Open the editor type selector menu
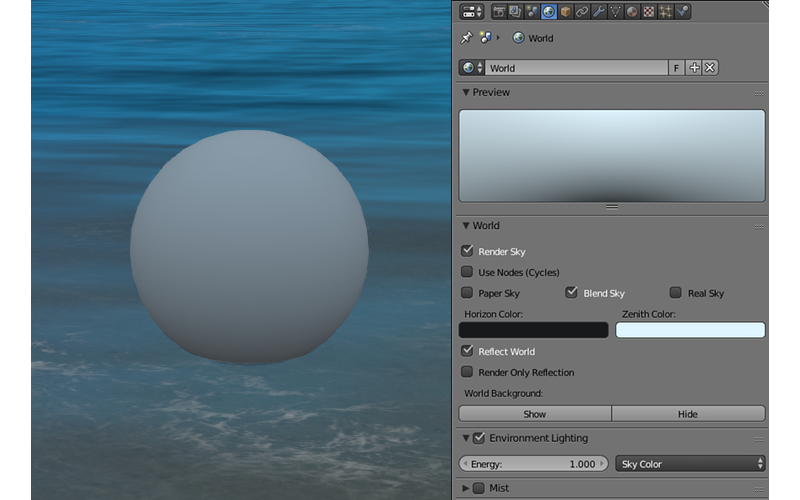Viewport: 800px width, 500px height. tap(471, 12)
